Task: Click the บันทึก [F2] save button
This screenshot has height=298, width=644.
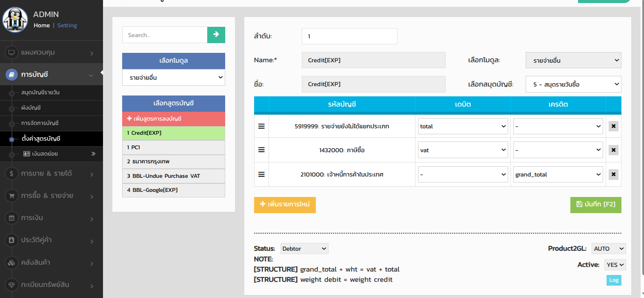Action: click(595, 205)
